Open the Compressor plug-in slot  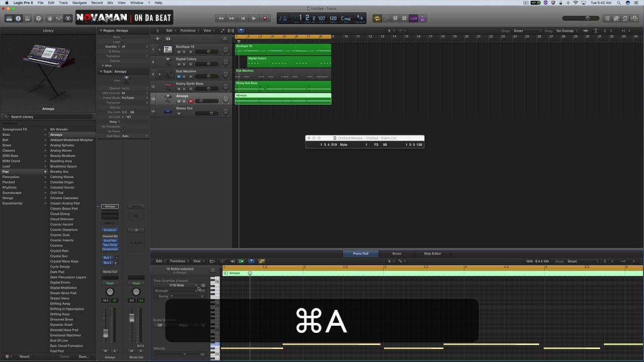(110, 249)
